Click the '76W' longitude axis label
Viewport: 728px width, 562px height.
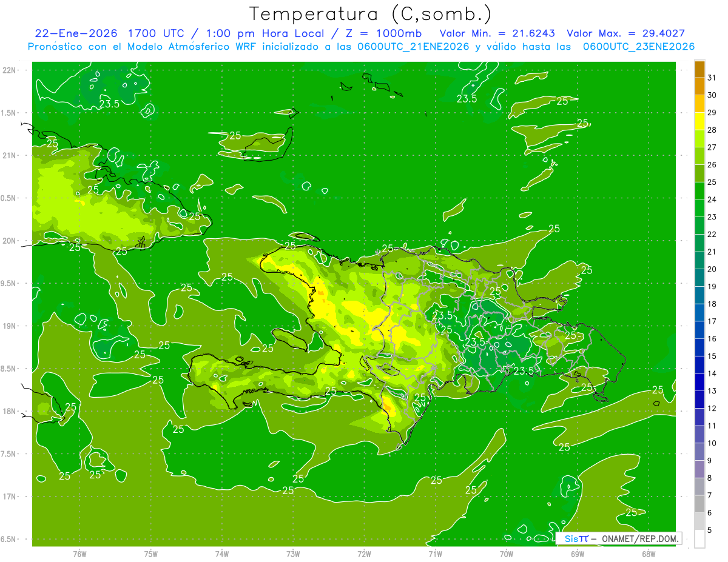click(79, 554)
